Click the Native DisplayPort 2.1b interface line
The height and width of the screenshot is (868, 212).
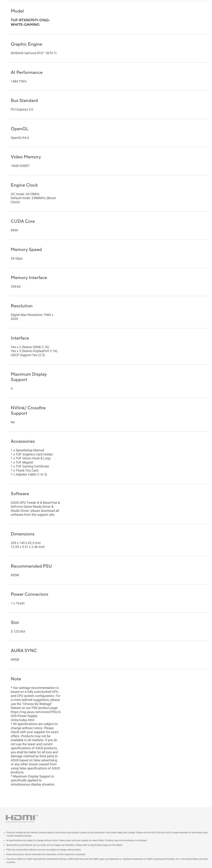pos(34,351)
